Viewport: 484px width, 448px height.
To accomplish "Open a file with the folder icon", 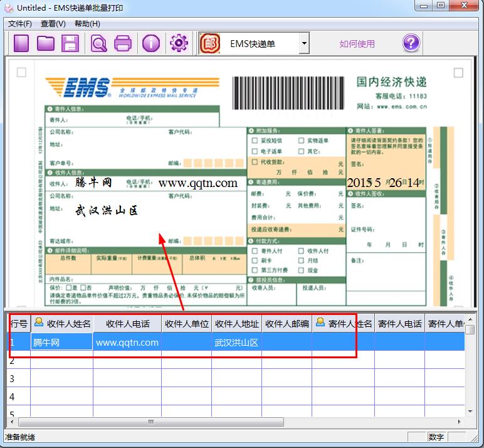I will pos(46,43).
